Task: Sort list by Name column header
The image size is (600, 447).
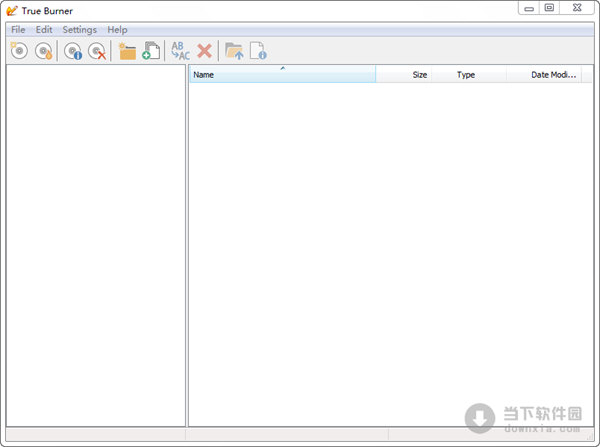Action: pyautogui.click(x=282, y=74)
